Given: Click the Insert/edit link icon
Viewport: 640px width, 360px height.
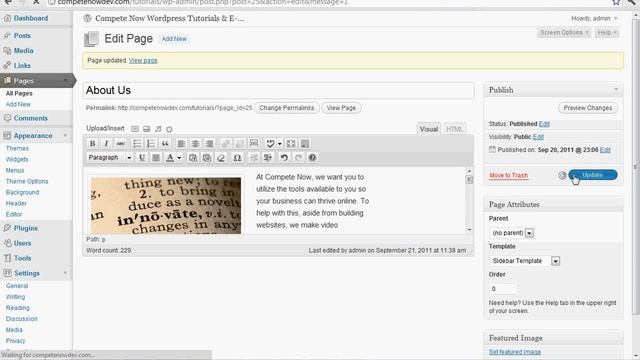Looking at the screenshot, I should (226, 144).
